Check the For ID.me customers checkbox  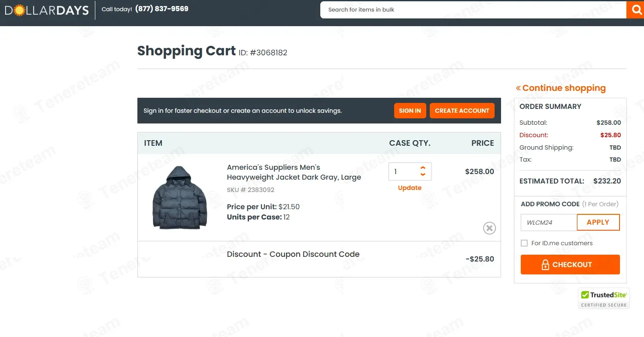tap(524, 243)
